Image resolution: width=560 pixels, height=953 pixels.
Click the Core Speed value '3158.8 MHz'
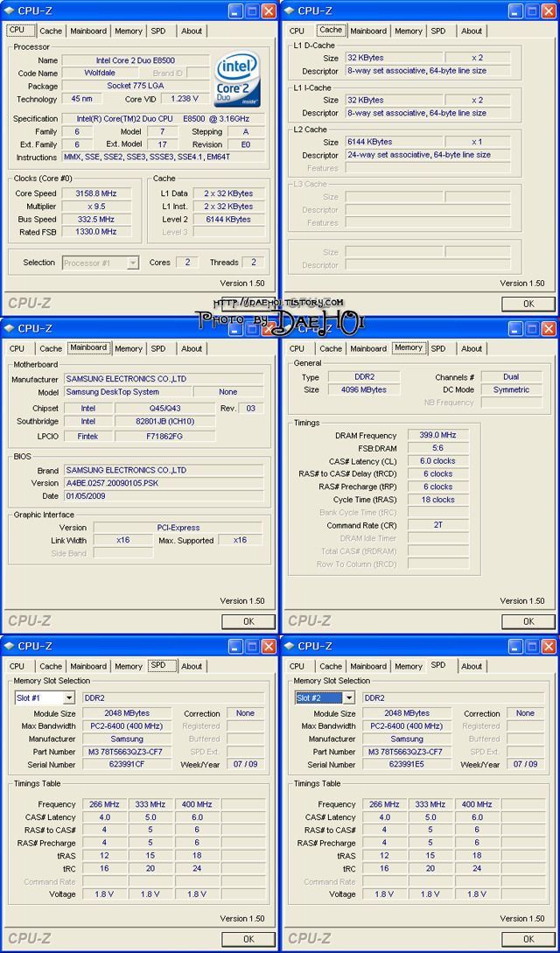(x=95, y=193)
